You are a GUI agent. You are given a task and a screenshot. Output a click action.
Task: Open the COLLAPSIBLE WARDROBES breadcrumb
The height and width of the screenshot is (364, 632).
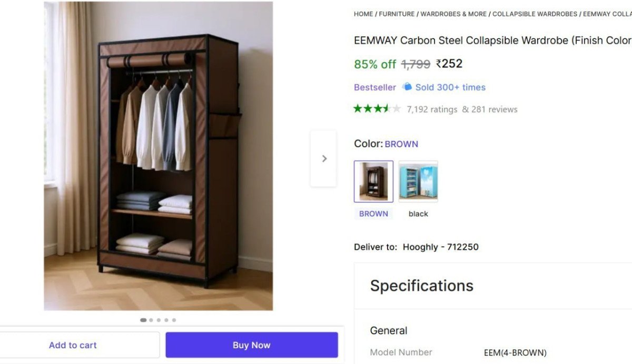535,14
